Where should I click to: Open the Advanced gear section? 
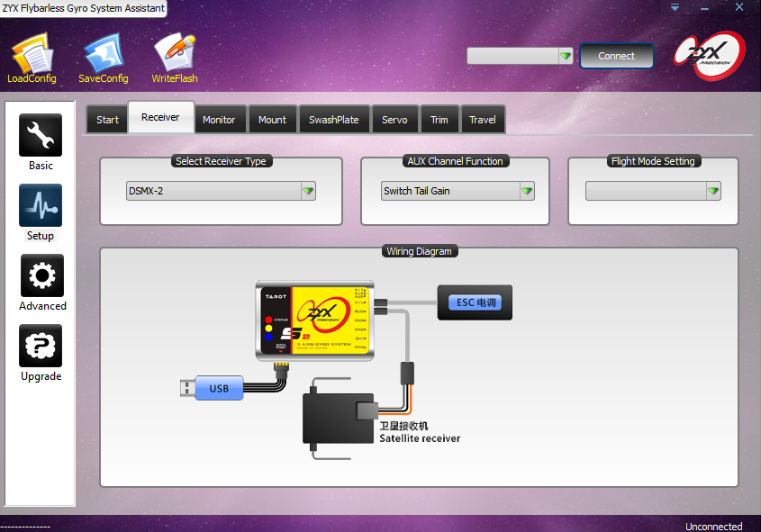click(x=41, y=275)
